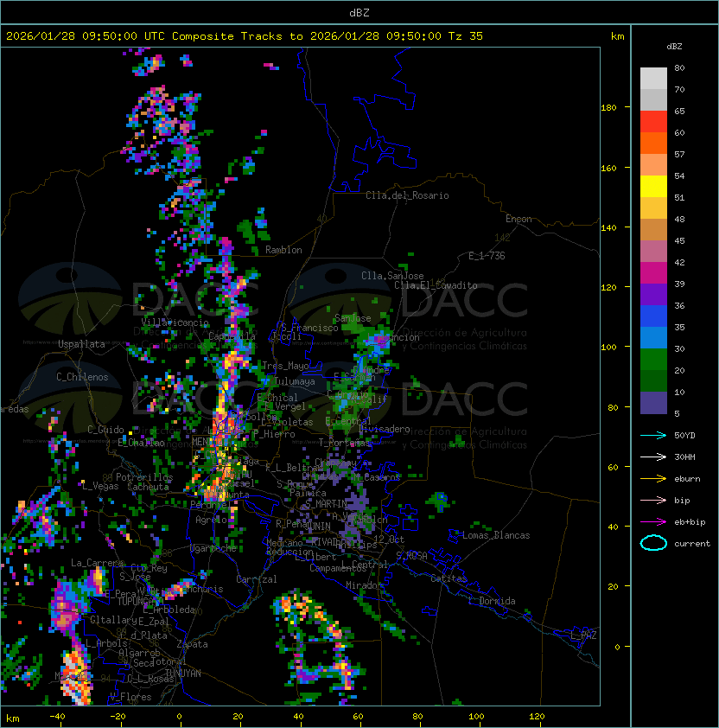Click the 'S_Francisco' map label

(x=310, y=328)
